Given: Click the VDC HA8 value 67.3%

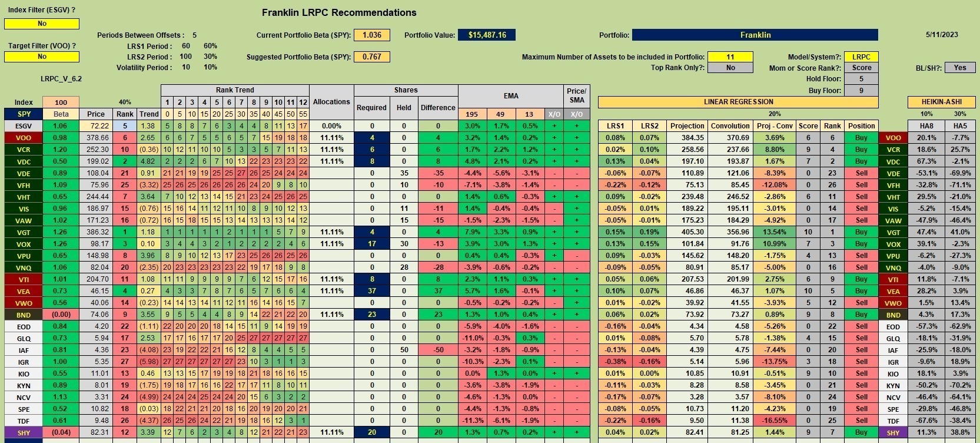Looking at the screenshot, I should 926,161.
